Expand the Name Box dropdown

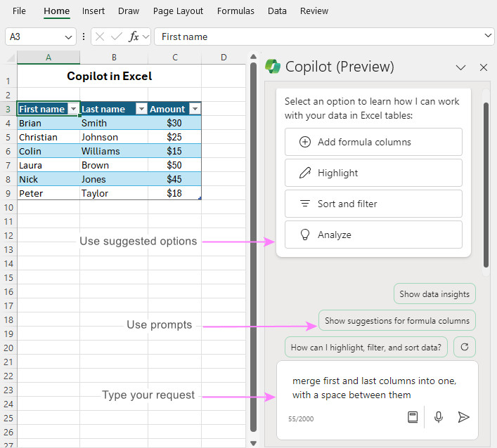coord(69,37)
